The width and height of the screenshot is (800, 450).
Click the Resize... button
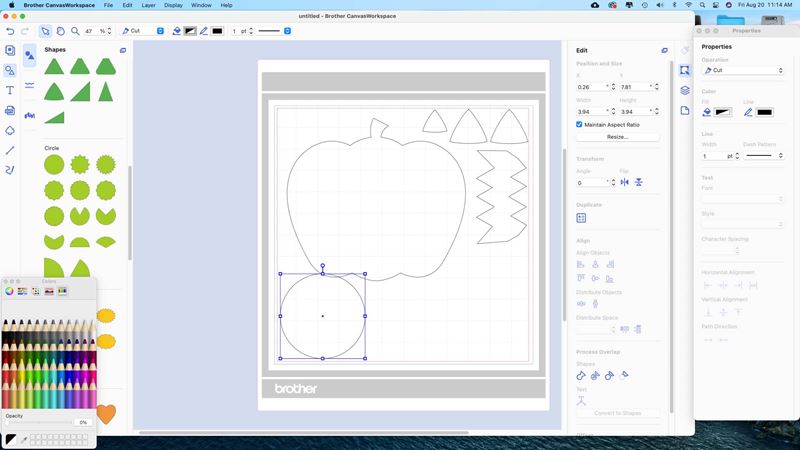coord(617,137)
